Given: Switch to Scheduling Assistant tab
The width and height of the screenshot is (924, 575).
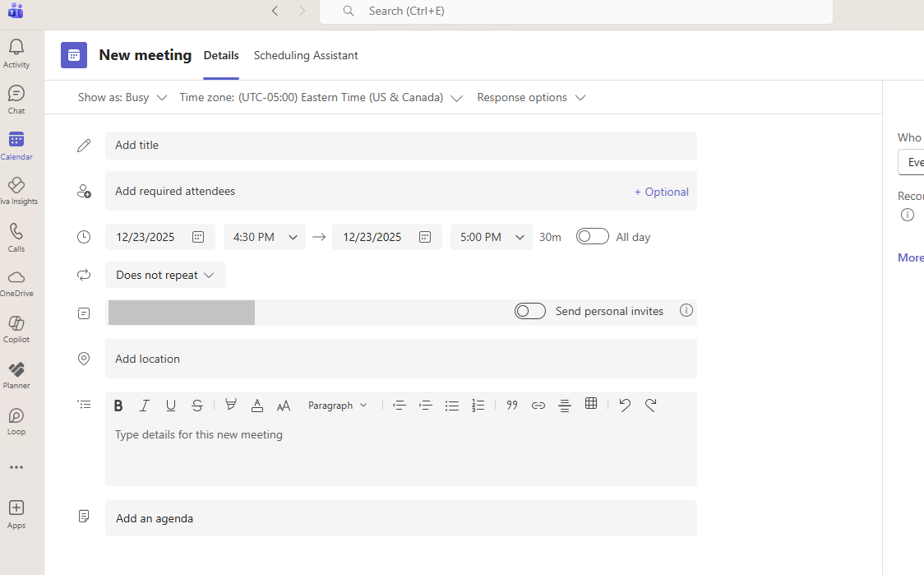Looking at the screenshot, I should click(x=306, y=55).
